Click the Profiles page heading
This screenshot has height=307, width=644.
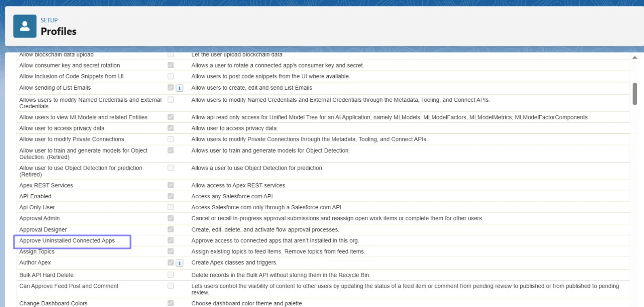coord(59,32)
